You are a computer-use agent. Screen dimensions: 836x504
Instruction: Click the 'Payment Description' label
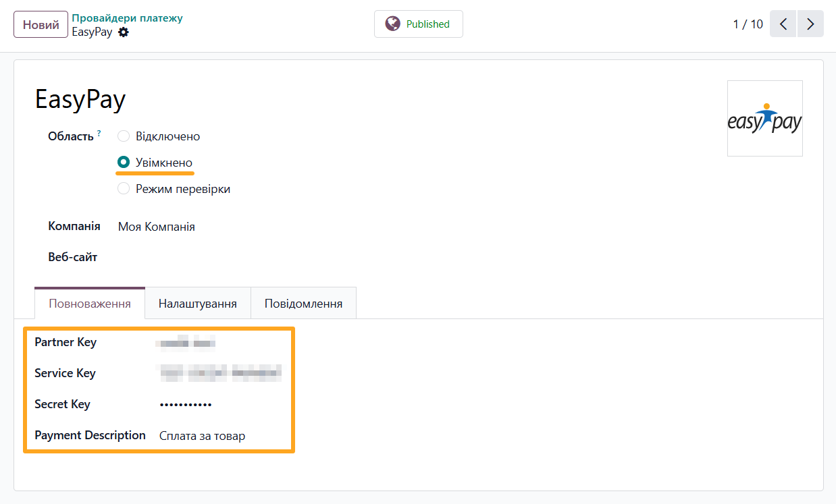(90, 435)
